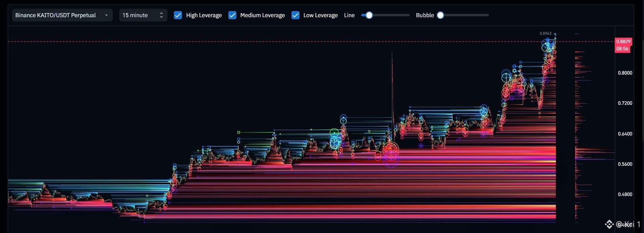Click the High Leverage label

coord(204,15)
